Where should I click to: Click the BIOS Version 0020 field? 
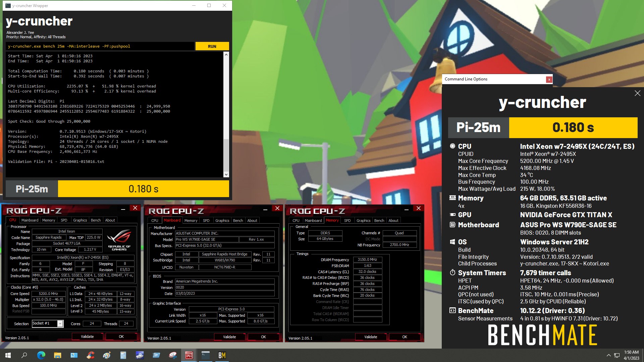point(225,288)
